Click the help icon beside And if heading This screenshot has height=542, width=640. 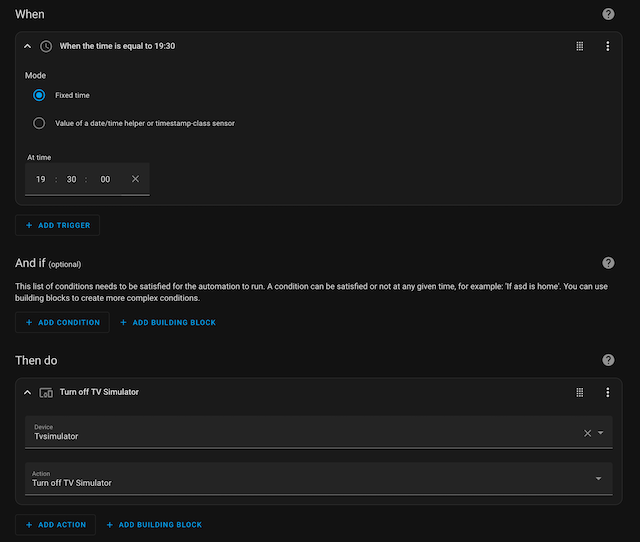click(608, 263)
